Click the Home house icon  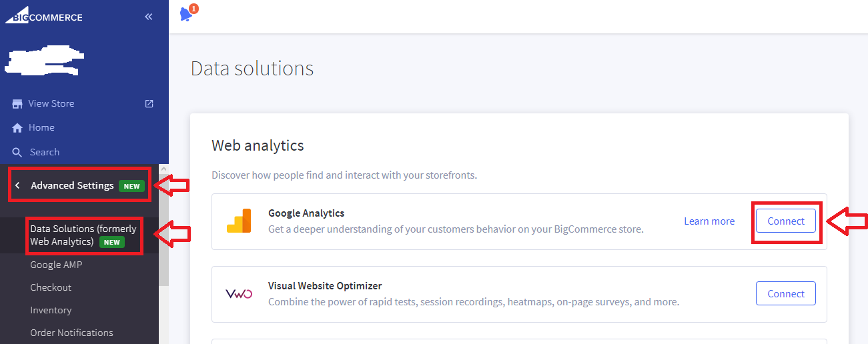point(17,127)
